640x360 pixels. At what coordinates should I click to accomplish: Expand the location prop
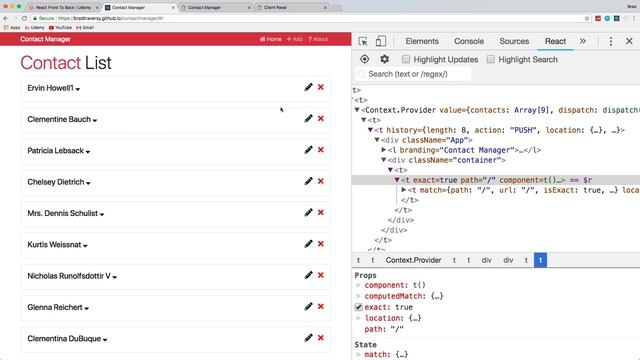tap(359, 318)
